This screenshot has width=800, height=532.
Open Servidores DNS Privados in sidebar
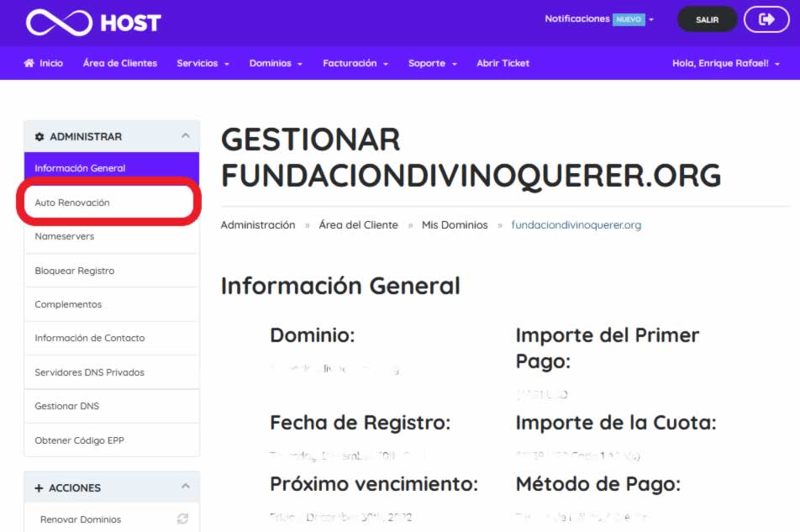pos(112,371)
